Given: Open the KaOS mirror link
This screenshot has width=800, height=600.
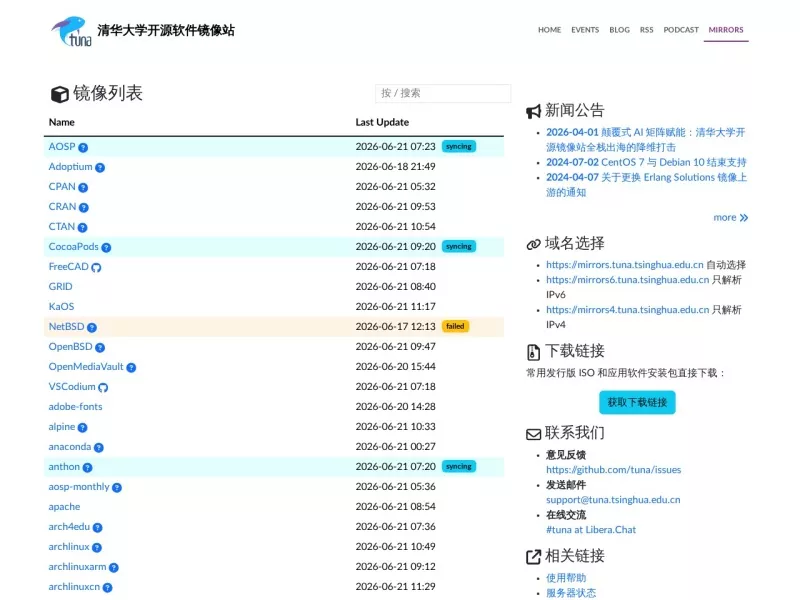Looking at the screenshot, I should (x=61, y=307).
